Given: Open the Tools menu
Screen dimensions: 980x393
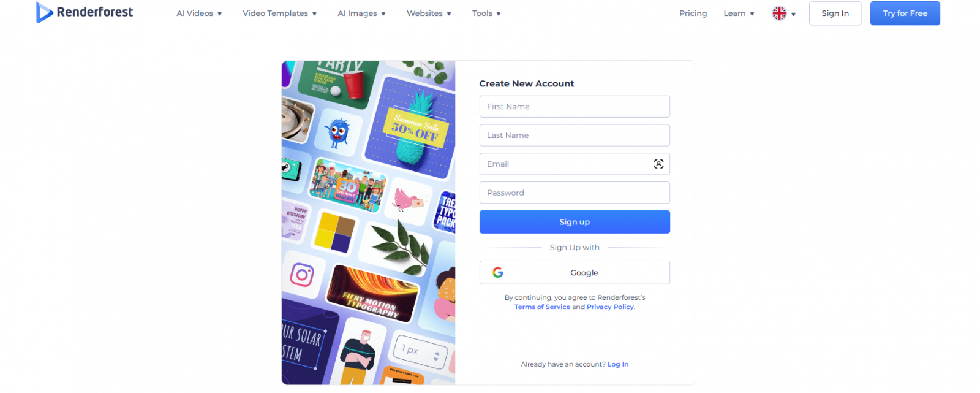Looking at the screenshot, I should [486, 13].
